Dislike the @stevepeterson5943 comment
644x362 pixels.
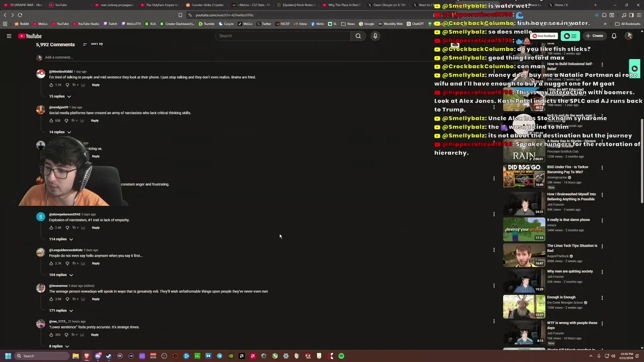point(67,228)
